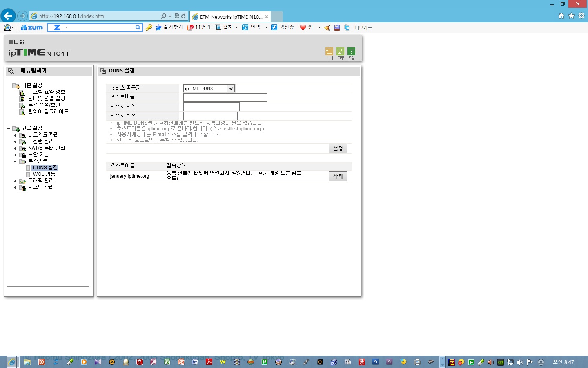Click the zum home logo in the toolbar
Screen dimensions: 588x368
[32, 27]
